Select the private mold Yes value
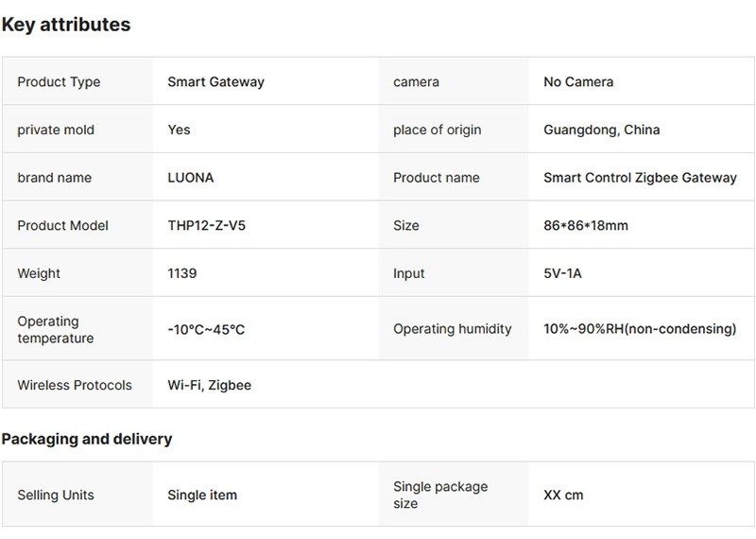The image size is (756, 539). coord(179,130)
